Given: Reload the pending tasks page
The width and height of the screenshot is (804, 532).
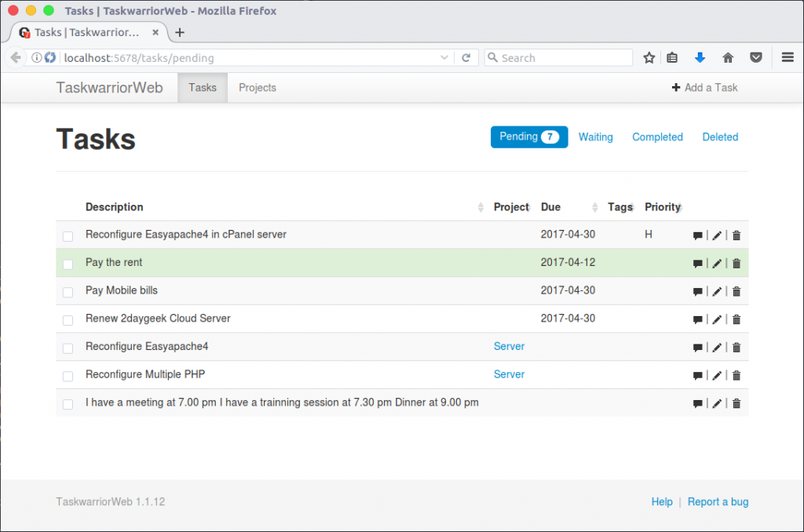Looking at the screenshot, I should 467,57.
